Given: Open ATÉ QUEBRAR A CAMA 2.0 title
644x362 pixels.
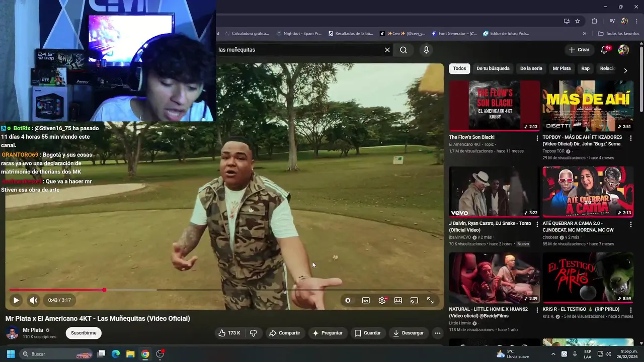Looking at the screenshot, I should pyautogui.click(x=578, y=226).
